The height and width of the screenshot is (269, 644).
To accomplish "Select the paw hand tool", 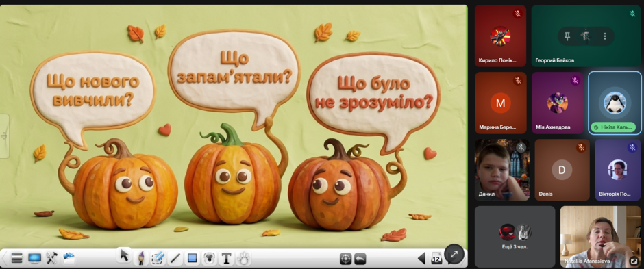I will pyautogui.click(x=243, y=258).
